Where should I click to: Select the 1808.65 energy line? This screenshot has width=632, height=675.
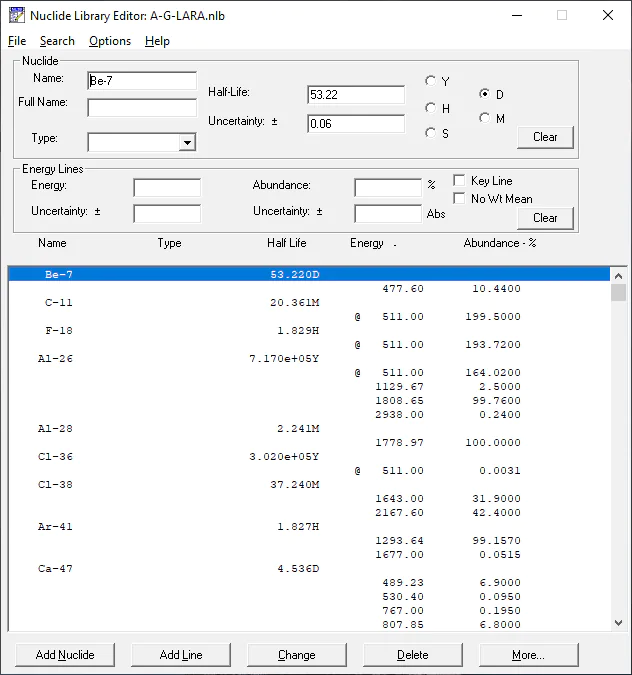pos(309,400)
